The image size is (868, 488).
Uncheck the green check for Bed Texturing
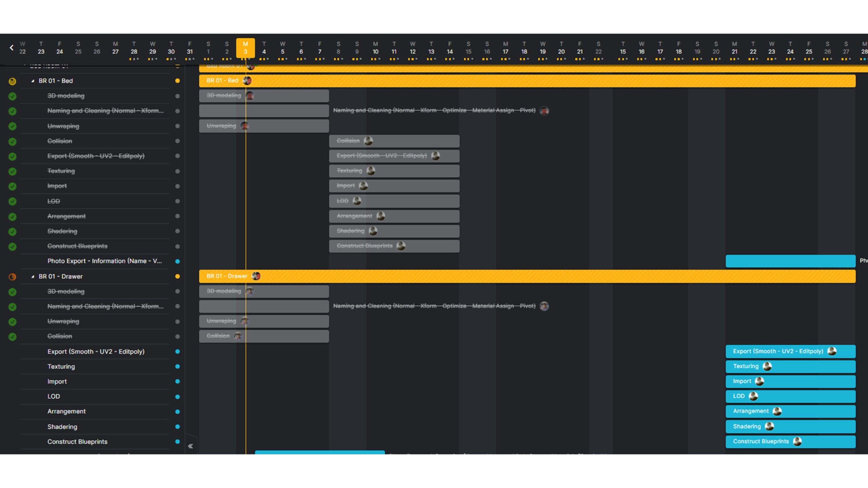point(12,171)
